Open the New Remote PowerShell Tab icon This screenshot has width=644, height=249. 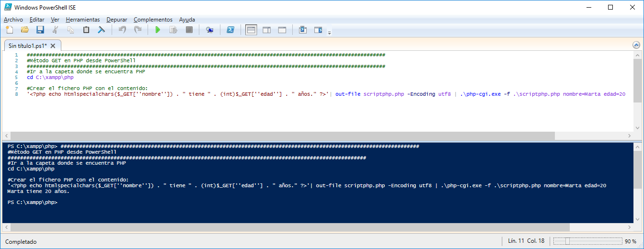(x=209, y=30)
